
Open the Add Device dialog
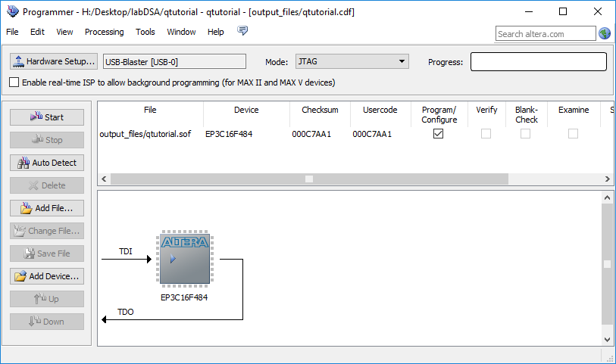point(47,276)
